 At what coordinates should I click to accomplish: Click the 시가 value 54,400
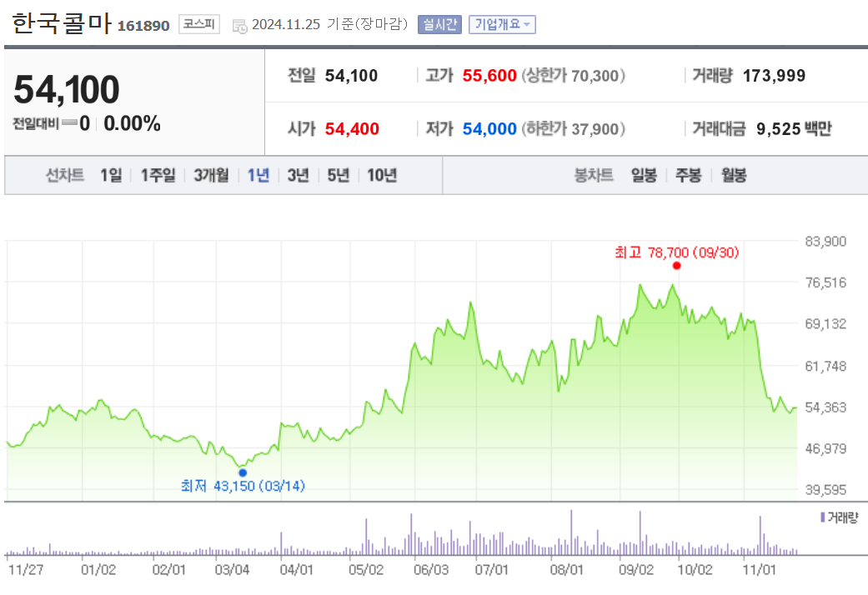click(352, 129)
